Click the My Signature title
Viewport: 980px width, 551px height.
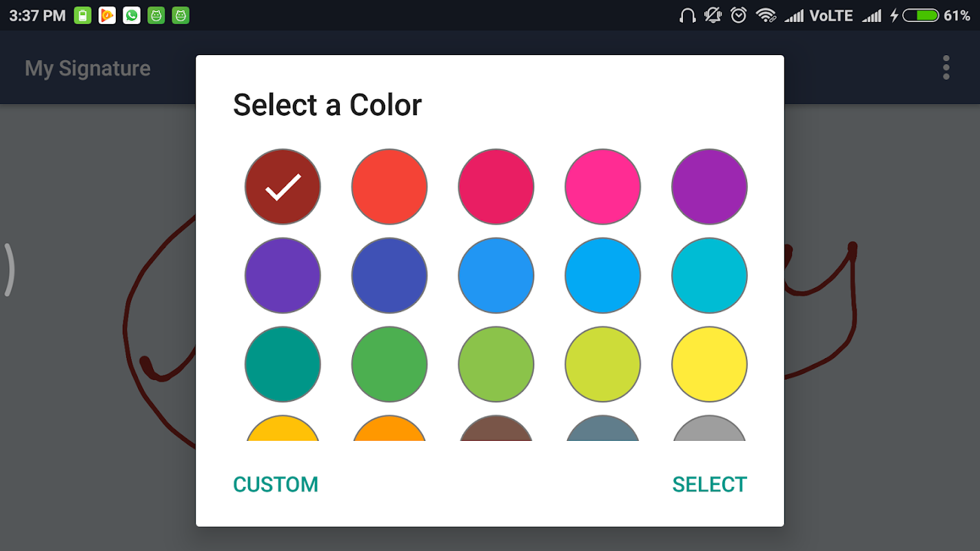[88, 68]
